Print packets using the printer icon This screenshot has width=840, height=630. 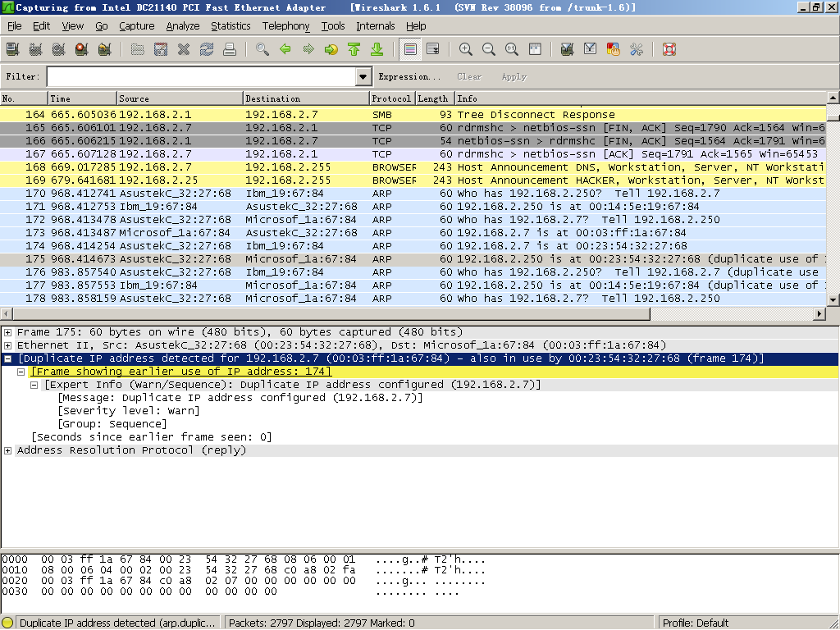[230, 49]
